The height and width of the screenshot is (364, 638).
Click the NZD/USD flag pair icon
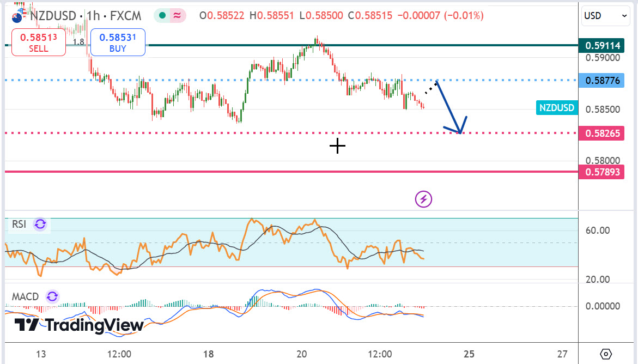[17, 16]
